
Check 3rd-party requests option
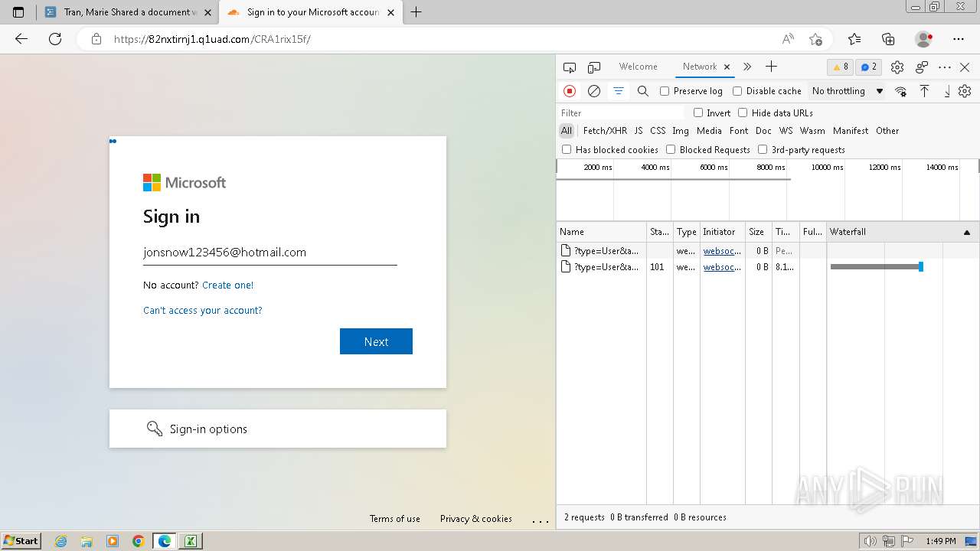(763, 149)
